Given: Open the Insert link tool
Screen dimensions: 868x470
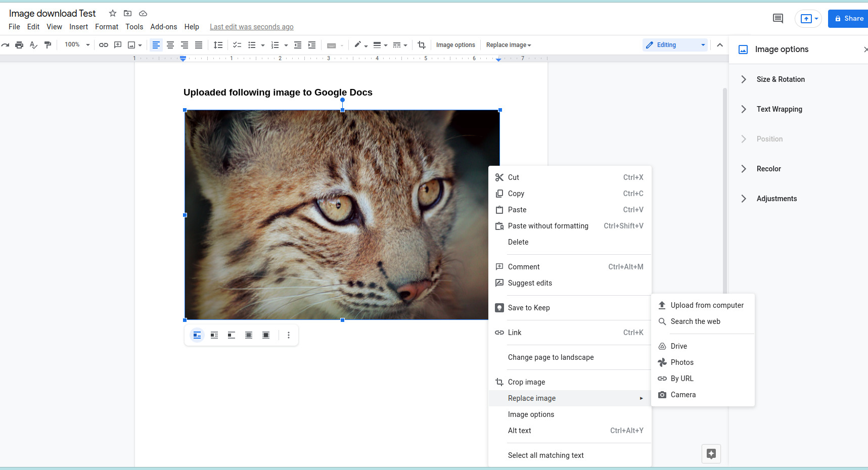Looking at the screenshot, I should point(103,45).
